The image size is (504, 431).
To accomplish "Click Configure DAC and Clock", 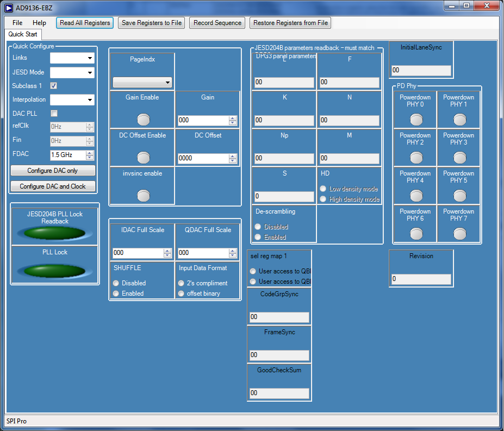I will click(53, 186).
